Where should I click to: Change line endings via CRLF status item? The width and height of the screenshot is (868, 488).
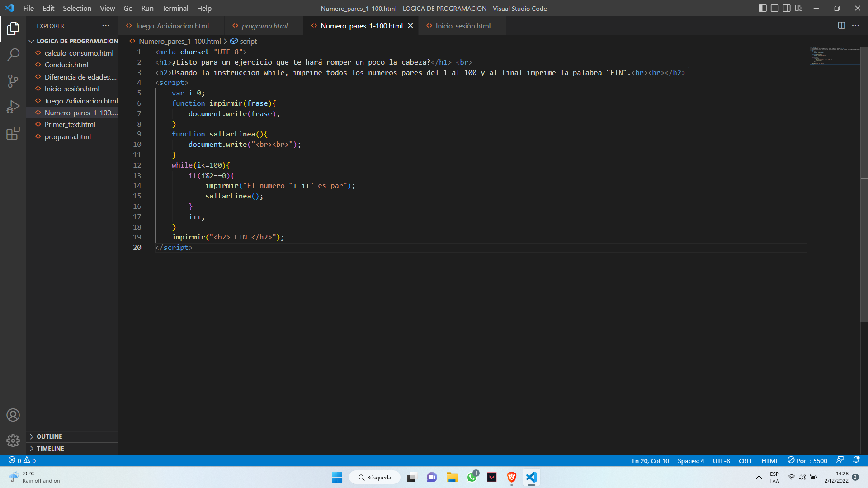(745, 460)
